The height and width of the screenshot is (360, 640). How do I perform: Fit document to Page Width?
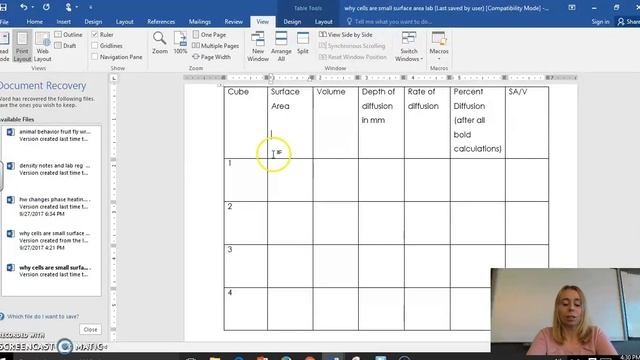tap(211, 57)
